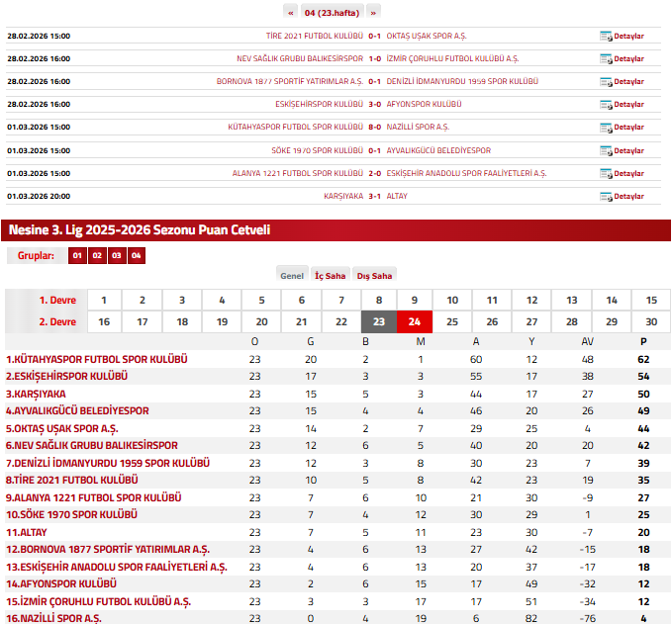Viewport: 672px width, 624px height.
Task: Select group 03
Action: (x=117, y=256)
